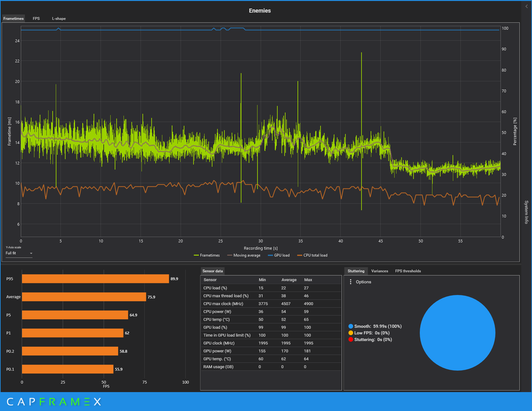The image size is (532, 411).
Task: Toggle the Frametimes series in chart legend
Action: tap(207, 255)
